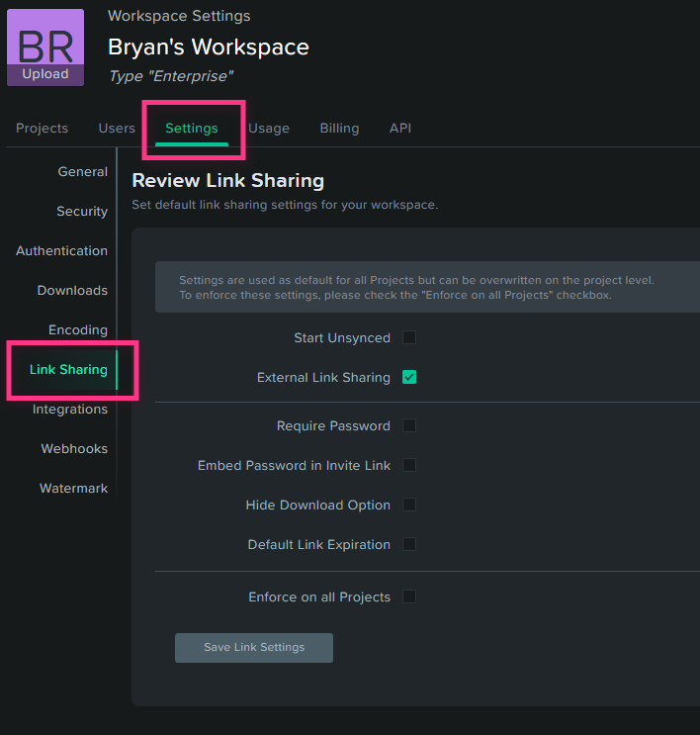Enable Embed Password in Invite Link
The height and width of the screenshot is (735, 700).
pyautogui.click(x=409, y=465)
